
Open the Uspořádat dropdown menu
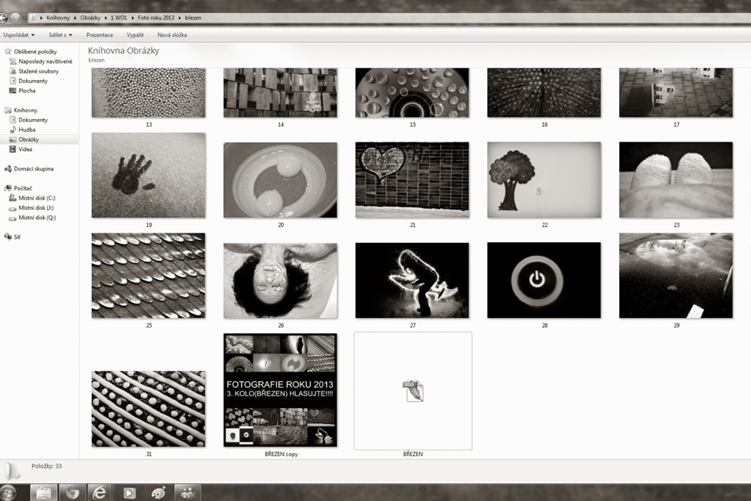[19, 35]
